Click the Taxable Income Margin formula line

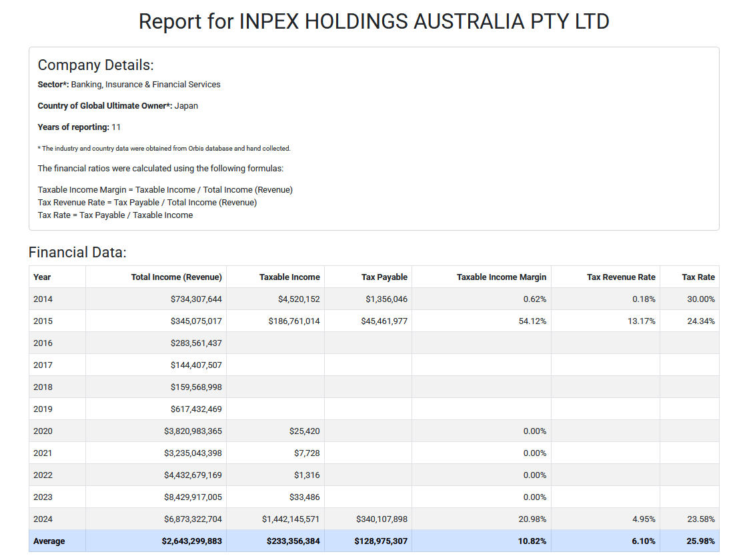tap(165, 190)
